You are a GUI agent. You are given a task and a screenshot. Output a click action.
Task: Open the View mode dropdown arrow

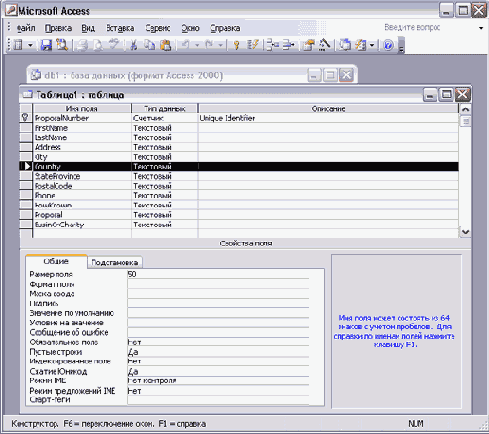pos(30,45)
